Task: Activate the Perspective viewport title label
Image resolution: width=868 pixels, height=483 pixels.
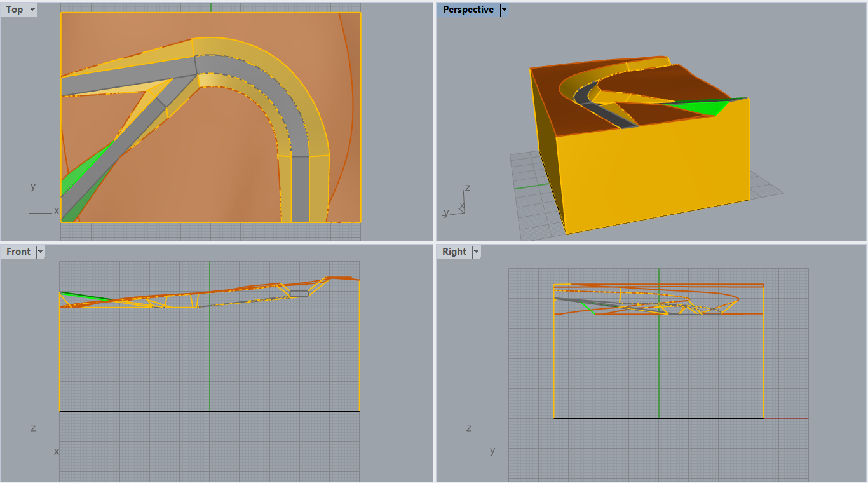Action: click(x=468, y=10)
